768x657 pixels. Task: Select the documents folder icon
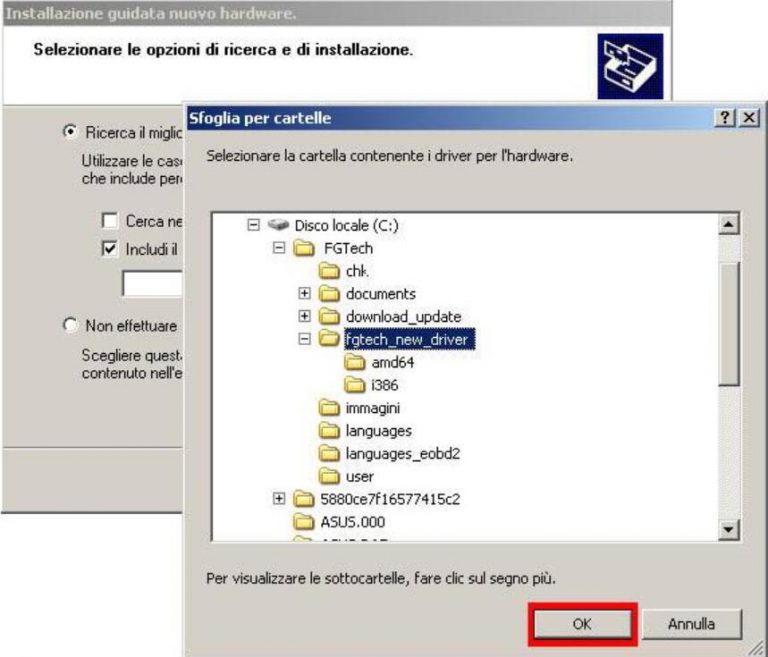click(329, 293)
